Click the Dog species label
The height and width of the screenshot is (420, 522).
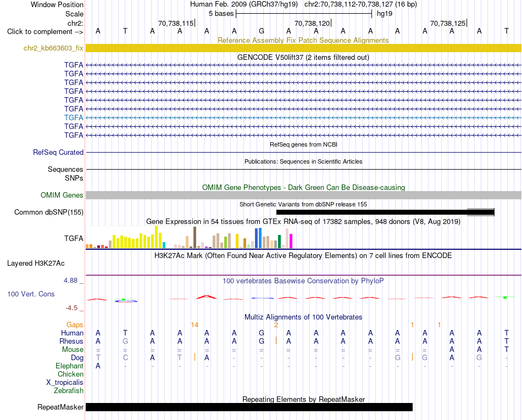(x=77, y=358)
